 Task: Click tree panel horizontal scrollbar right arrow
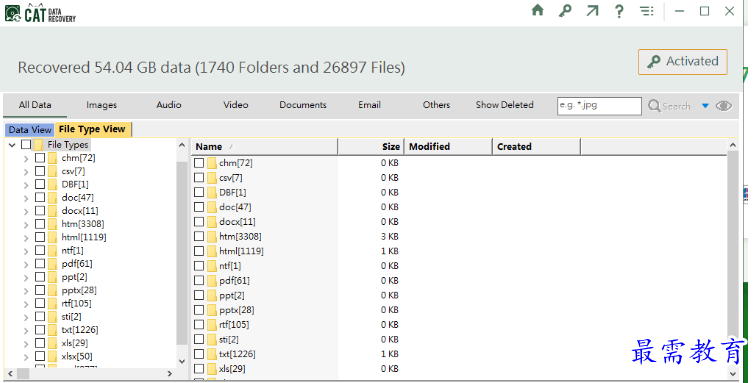170,373
